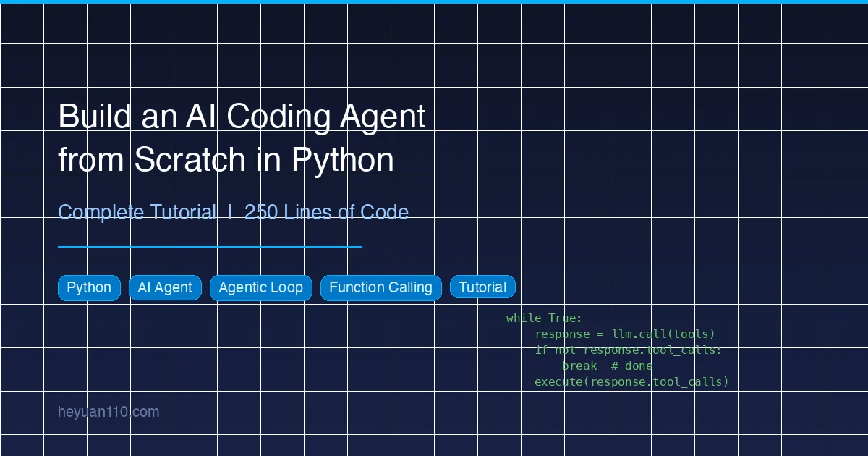Viewport: 868px width, 456px height.
Task: Select the Tutorial tag pill
Action: point(482,287)
